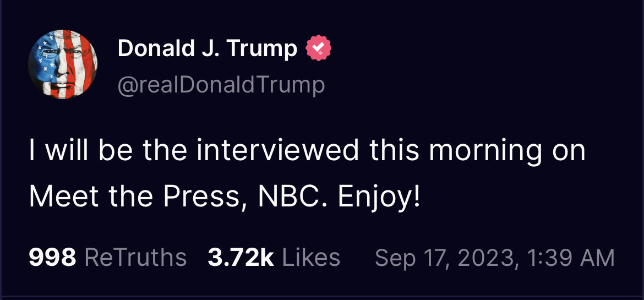The width and height of the screenshot is (644, 300).
Task: Click the year 2023 in timestamp
Action: (485, 257)
